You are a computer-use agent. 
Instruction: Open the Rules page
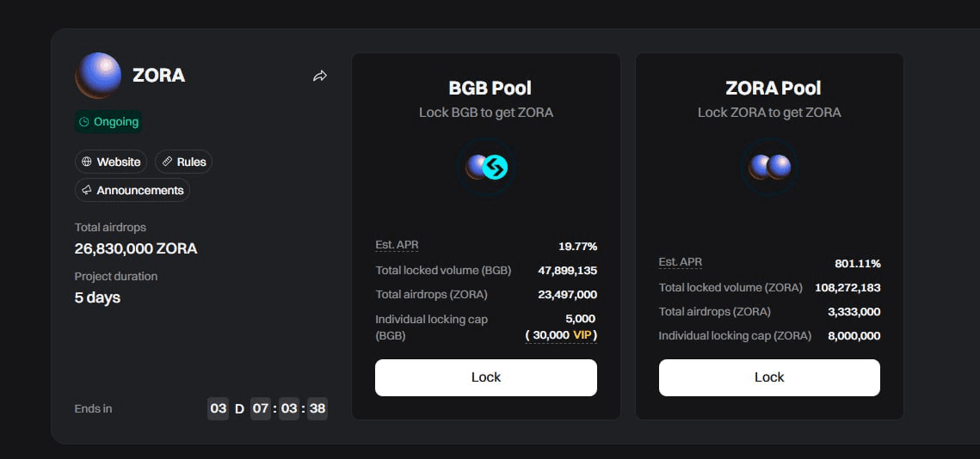(183, 162)
